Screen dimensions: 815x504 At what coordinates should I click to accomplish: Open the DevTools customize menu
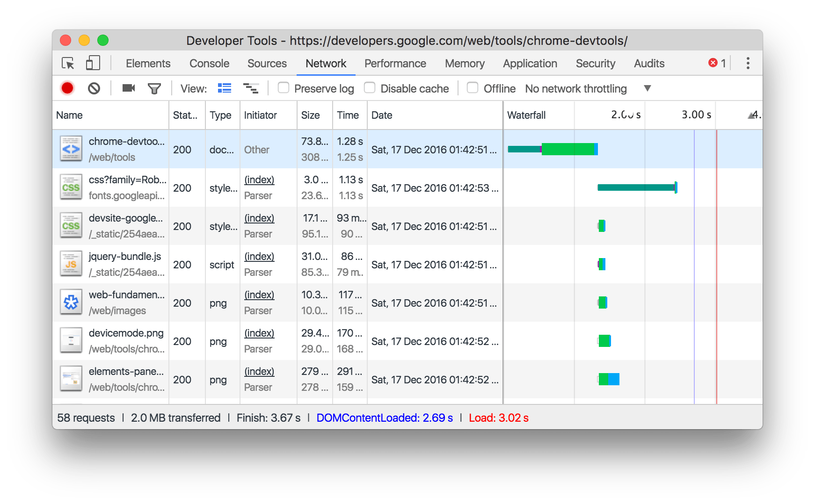pos(748,63)
